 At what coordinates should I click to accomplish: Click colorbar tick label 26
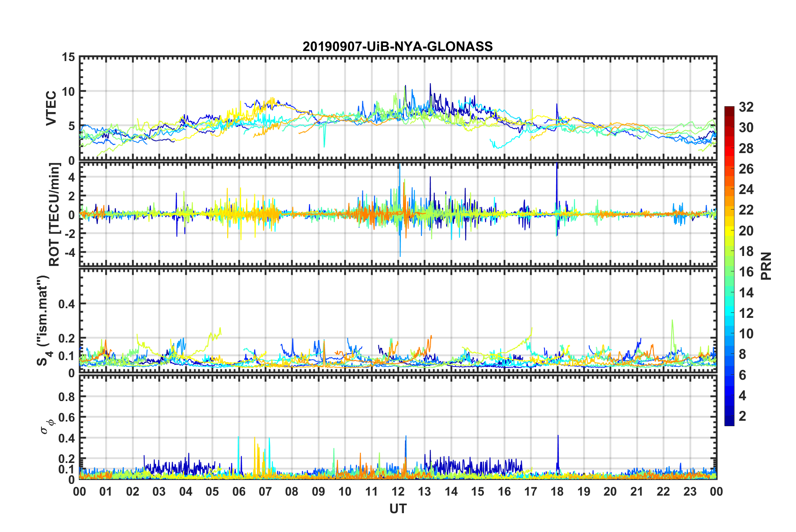746,169
